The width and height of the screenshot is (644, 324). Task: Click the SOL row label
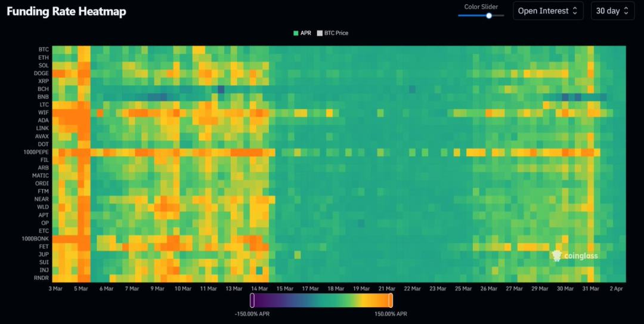pyautogui.click(x=44, y=66)
